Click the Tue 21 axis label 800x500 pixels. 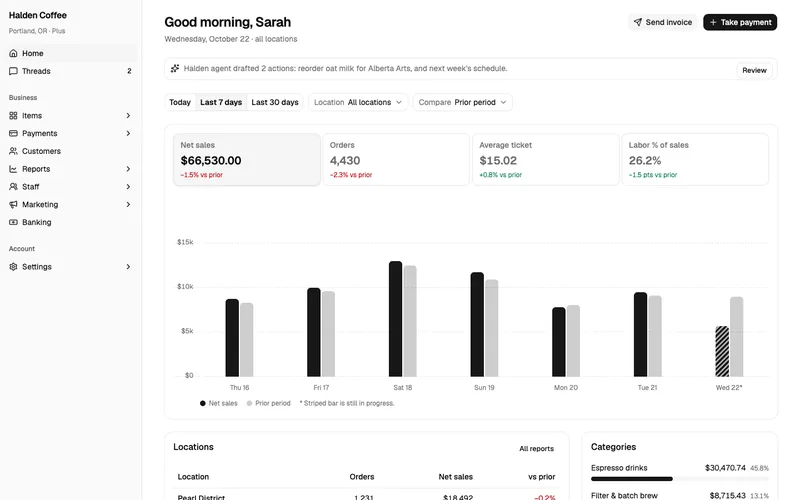647,388
